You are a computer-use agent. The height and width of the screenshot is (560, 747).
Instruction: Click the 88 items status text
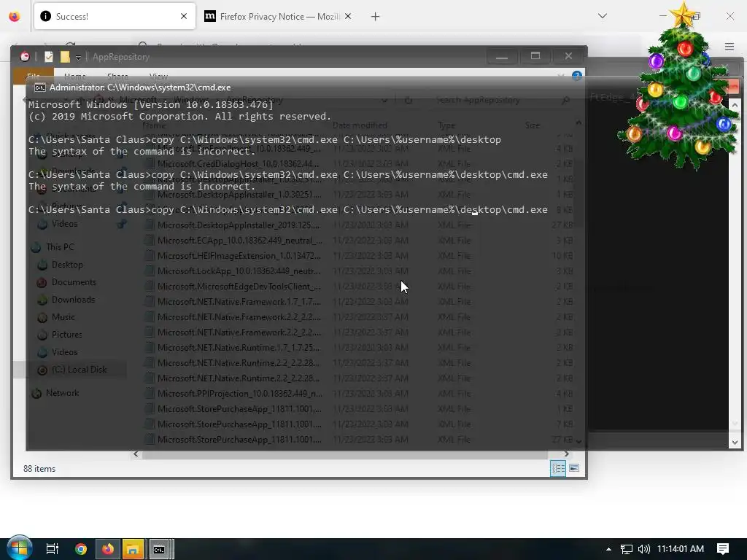point(39,469)
